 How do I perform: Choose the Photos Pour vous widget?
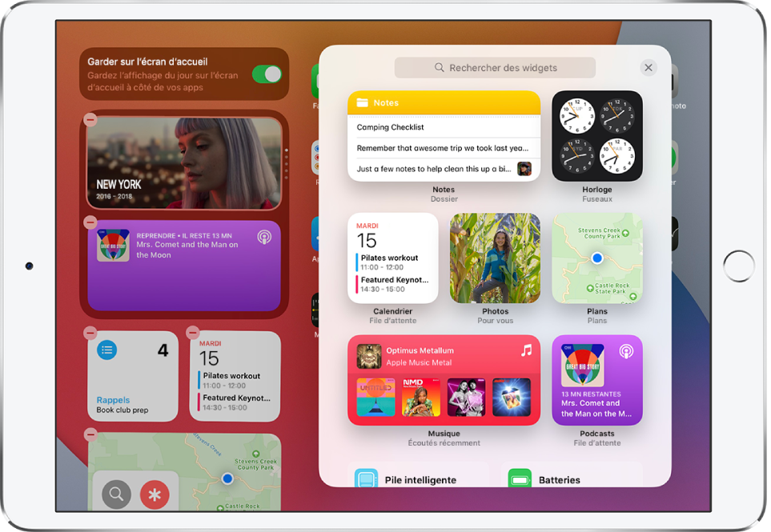click(x=495, y=258)
